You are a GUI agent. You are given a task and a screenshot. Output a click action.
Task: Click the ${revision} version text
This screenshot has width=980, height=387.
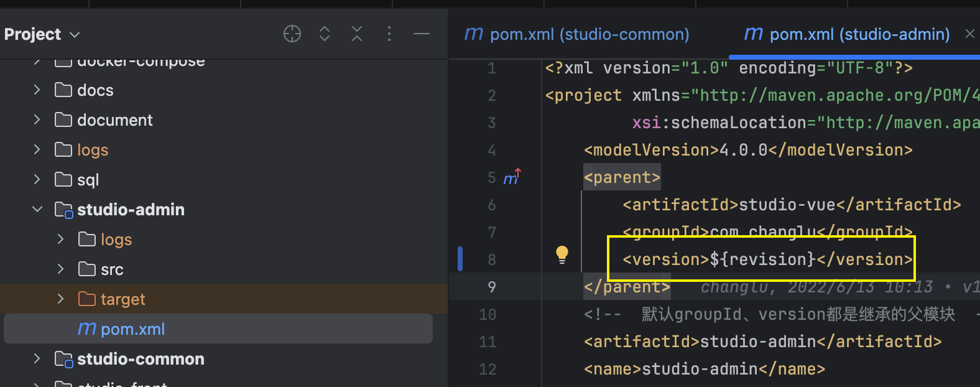[763, 259]
